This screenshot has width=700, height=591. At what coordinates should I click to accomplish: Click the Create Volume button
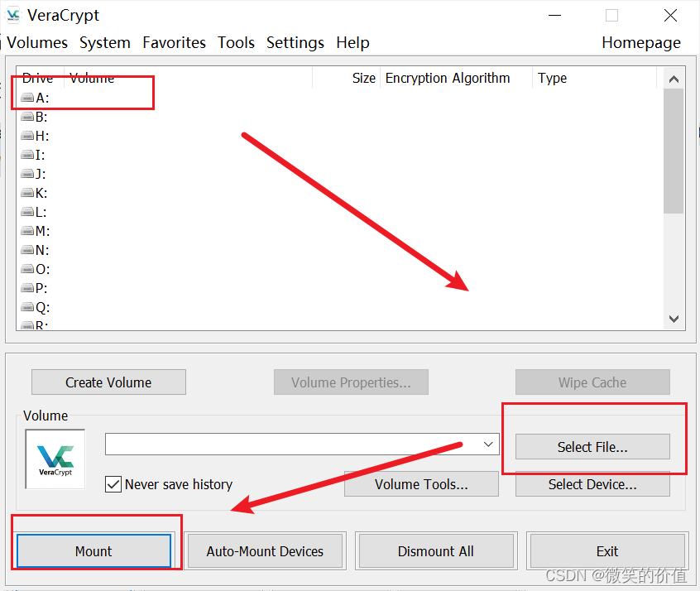click(x=108, y=382)
